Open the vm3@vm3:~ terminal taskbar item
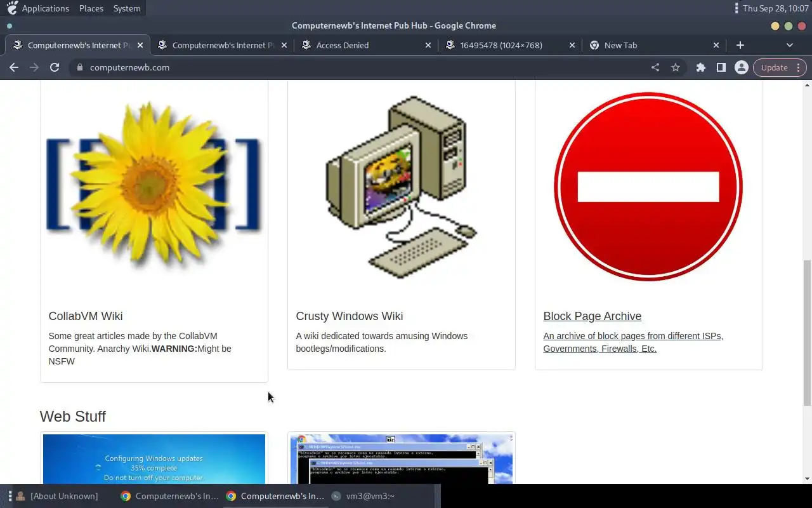The width and height of the screenshot is (812, 508). [363, 496]
